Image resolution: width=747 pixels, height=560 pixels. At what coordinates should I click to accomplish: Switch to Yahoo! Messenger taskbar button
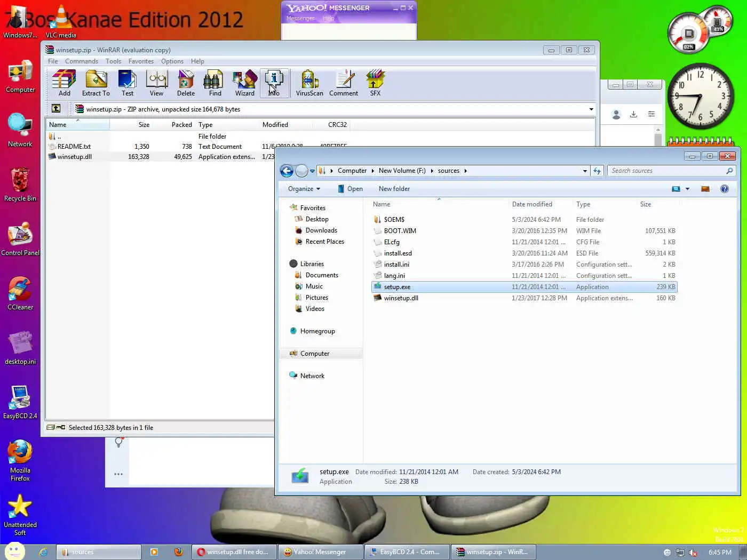320,552
